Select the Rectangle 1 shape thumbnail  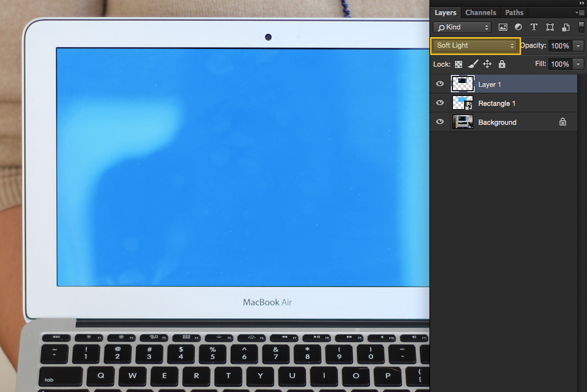coord(462,103)
